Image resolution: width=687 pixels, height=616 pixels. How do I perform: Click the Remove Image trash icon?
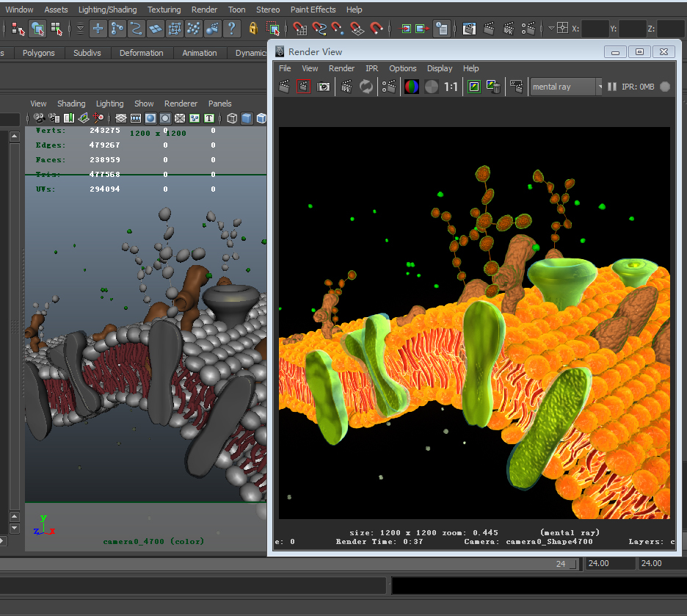coord(494,87)
